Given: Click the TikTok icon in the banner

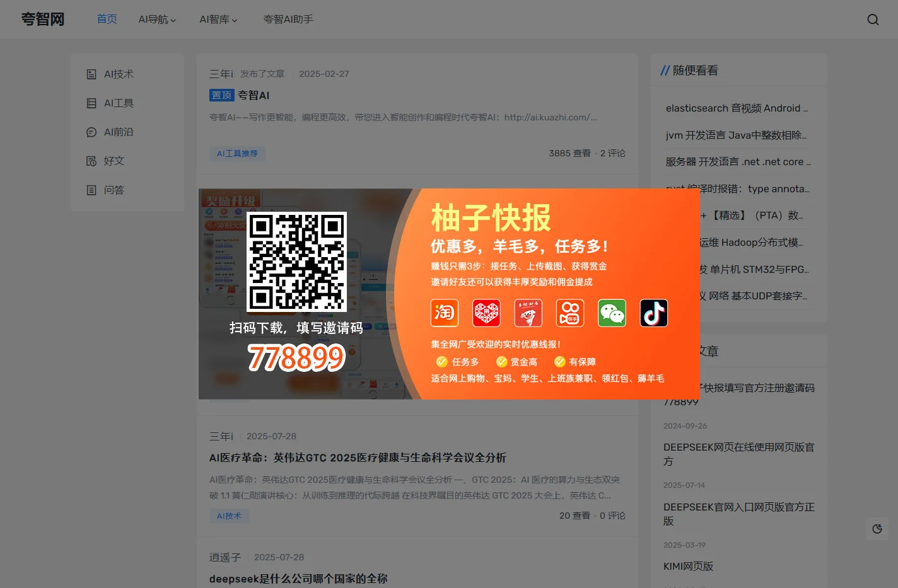Looking at the screenshot, I should 654,313.
